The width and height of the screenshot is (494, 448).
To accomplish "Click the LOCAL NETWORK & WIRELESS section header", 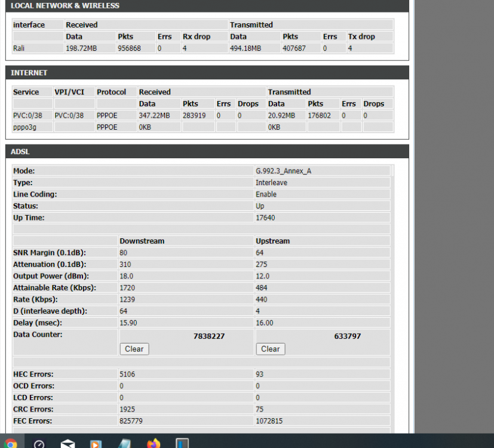I will click(x=65, y=5).
